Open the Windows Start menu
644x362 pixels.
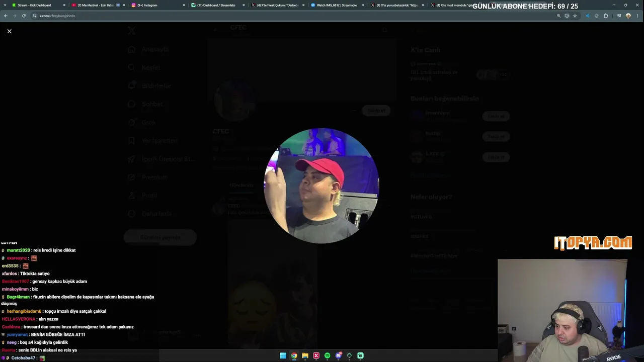(x=283, y=355)
